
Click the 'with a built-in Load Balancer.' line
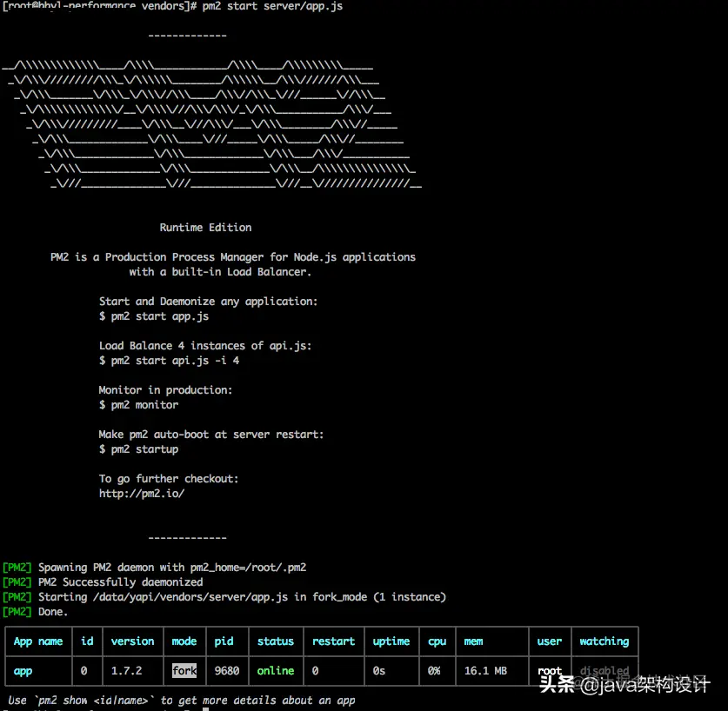[x=220, y=272]
